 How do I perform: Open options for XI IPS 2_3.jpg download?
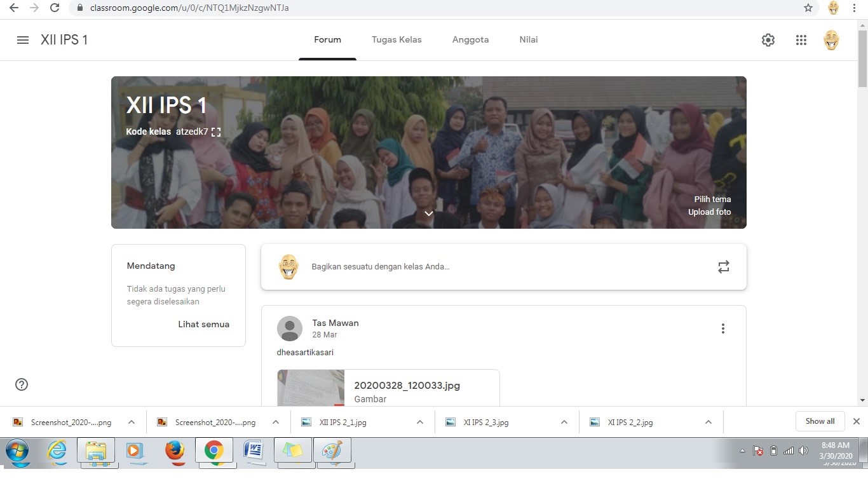point(564,422)
